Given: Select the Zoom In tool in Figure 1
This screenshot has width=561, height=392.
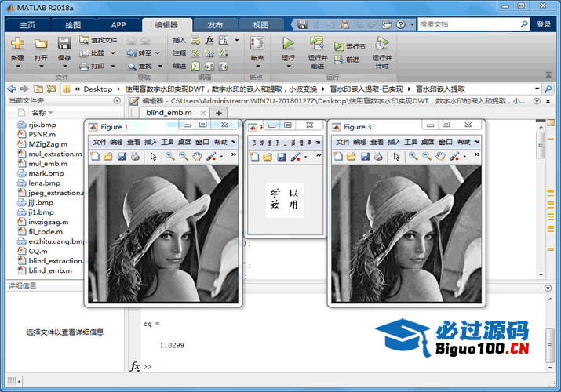Looking at the screenshot, I should click(x=169, y=157).
